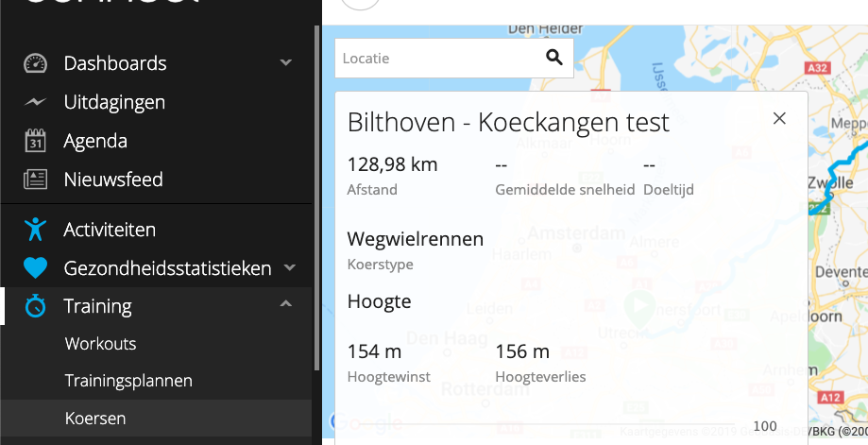868x445 pixels.
Task: Collapse the Training section chevron
Action: coord(286,305)
